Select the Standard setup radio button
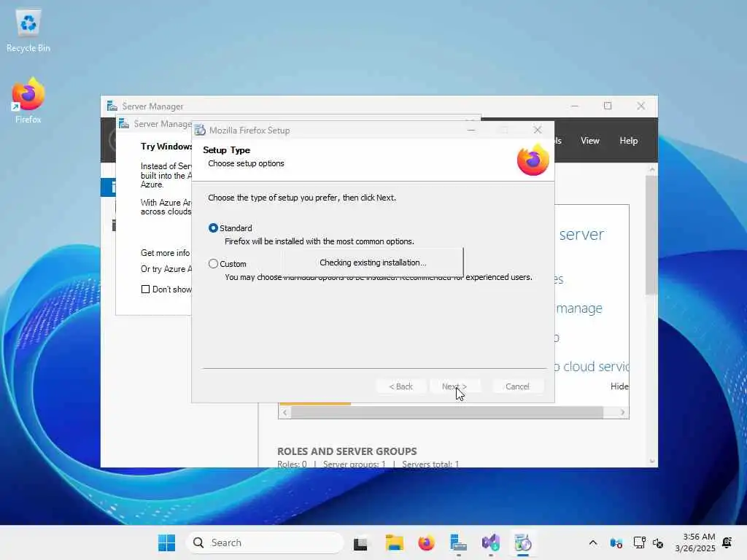This screenshot has width=747, height=560. click(x=213, y=228)
